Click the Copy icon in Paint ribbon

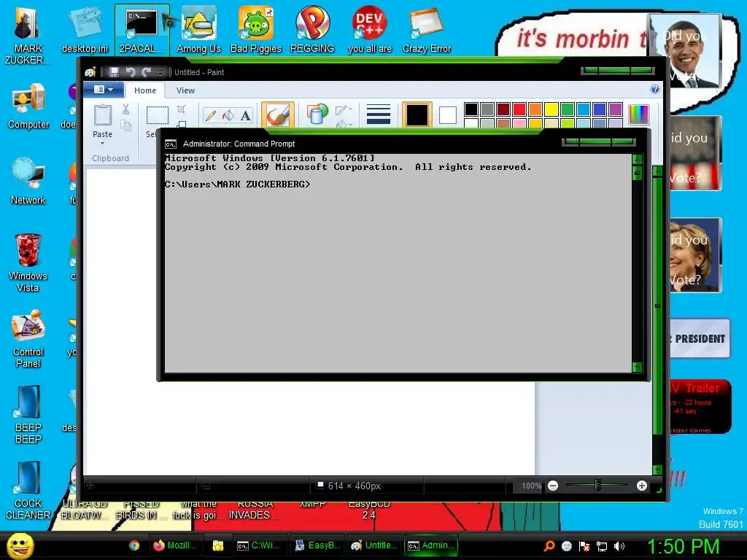125,125
